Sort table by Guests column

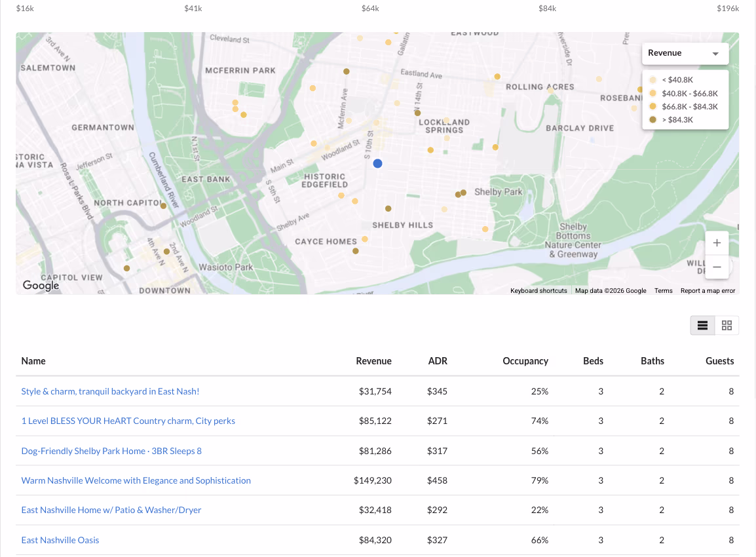point(719,360)
